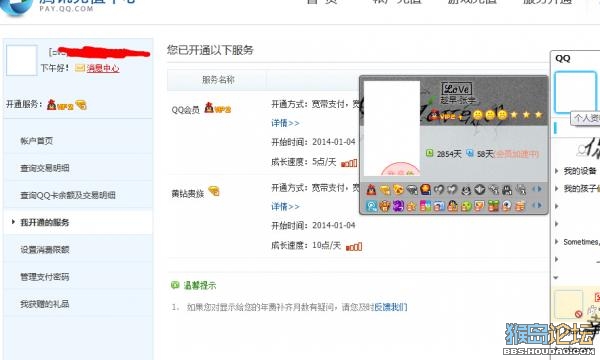
Task: Open 我获赠的礼品 in the left sidebar
Action: click(x=45, y=304)
